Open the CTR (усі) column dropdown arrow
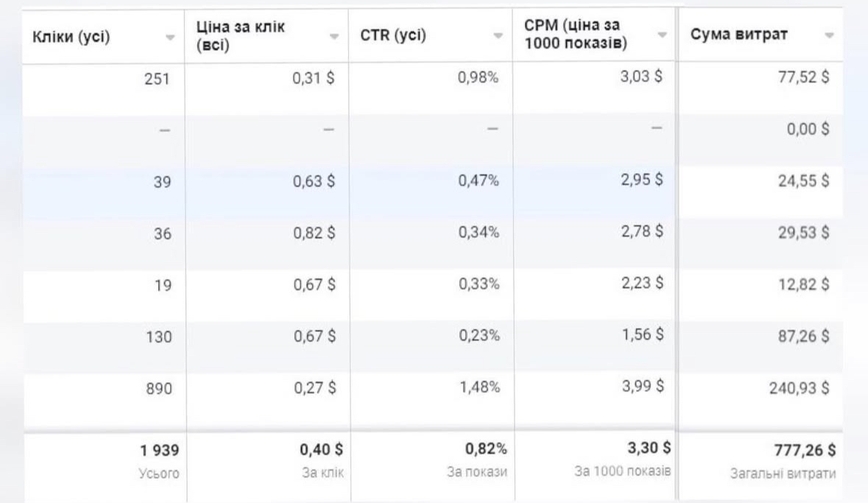Image resolution: width=868 pixels, height=503 pixels. coord(498,35)
